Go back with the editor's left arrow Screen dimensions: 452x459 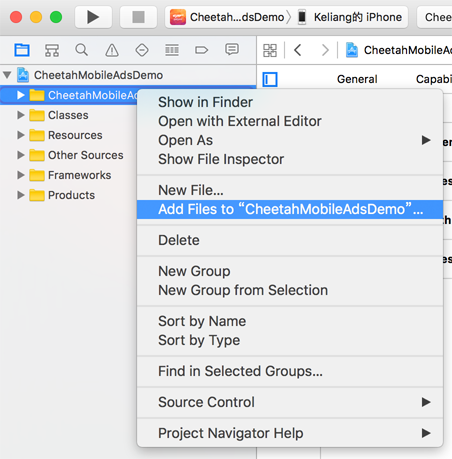coord(298,50)
